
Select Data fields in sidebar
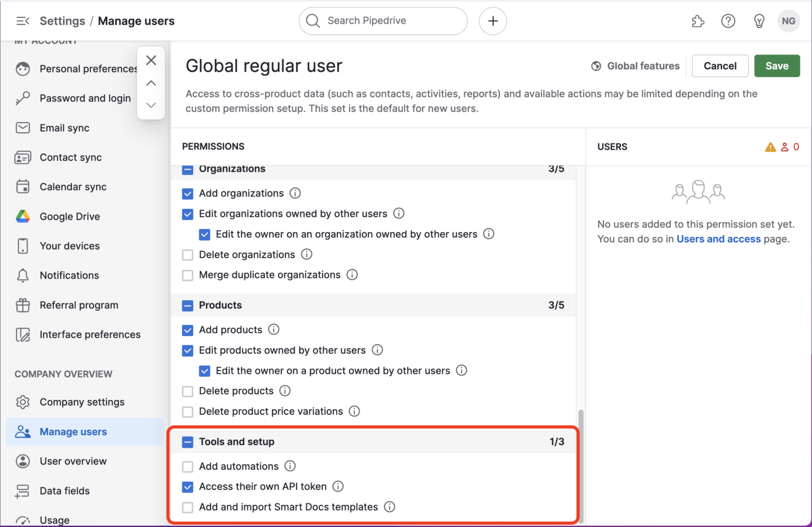click(64, 491)
